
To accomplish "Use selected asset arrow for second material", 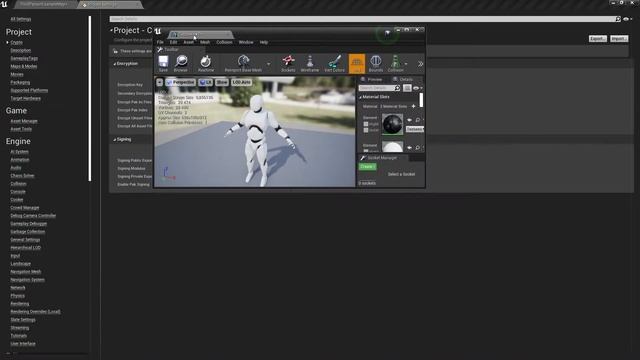I will coord(409,147).
